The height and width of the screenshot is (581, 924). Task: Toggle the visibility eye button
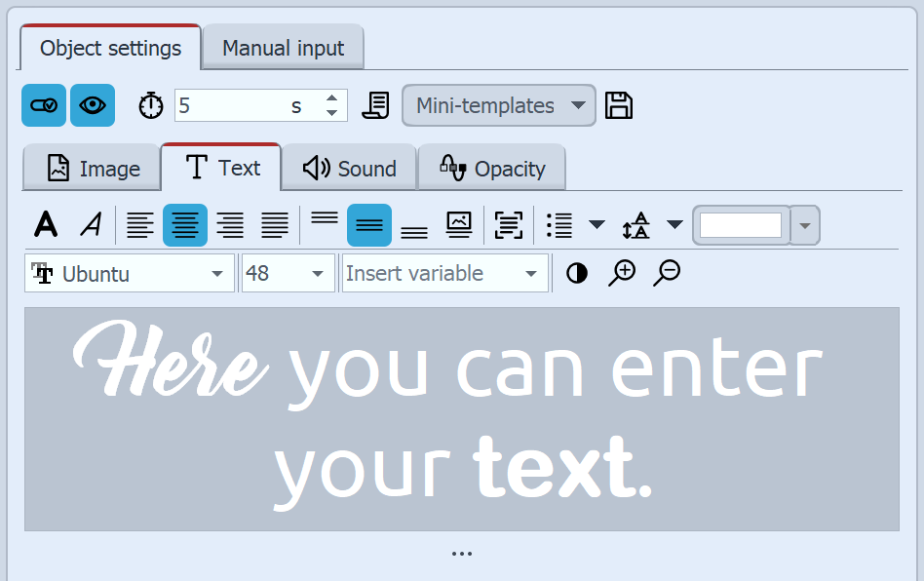point(92,105)
